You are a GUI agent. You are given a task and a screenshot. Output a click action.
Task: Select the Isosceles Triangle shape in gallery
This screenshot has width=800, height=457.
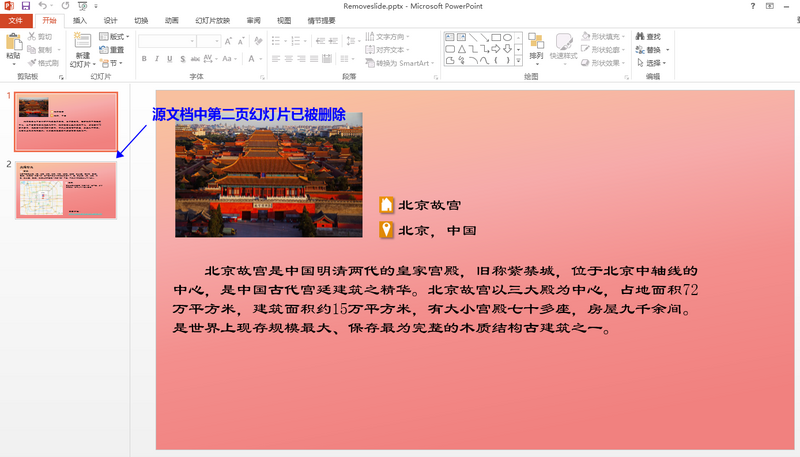[x=461, y=49]
